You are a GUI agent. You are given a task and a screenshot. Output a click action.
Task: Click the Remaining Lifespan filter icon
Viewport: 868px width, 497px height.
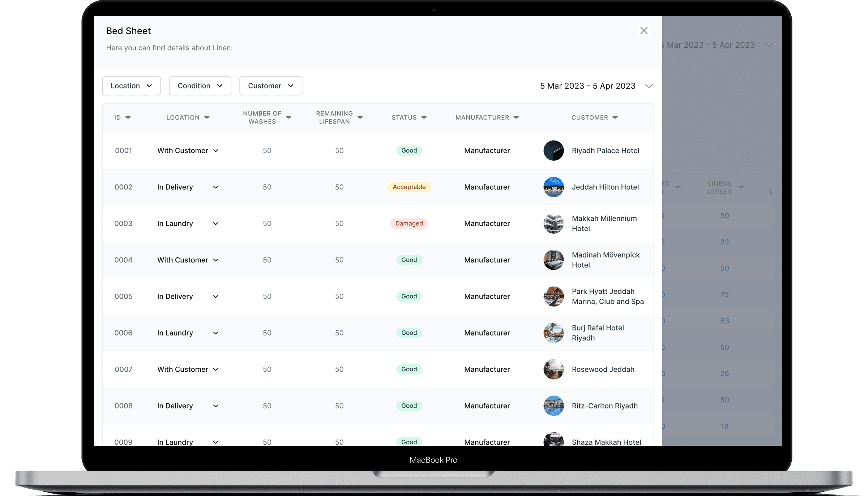coord(360,118)
